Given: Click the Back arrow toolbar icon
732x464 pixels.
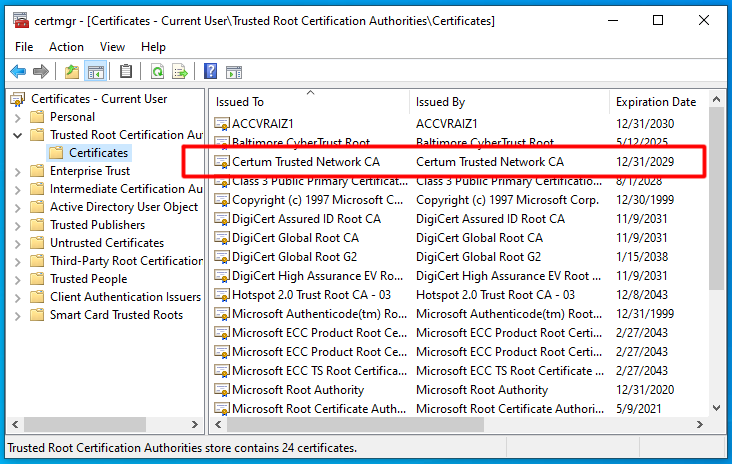Looking at the screenshot, I should coord(18,71).
